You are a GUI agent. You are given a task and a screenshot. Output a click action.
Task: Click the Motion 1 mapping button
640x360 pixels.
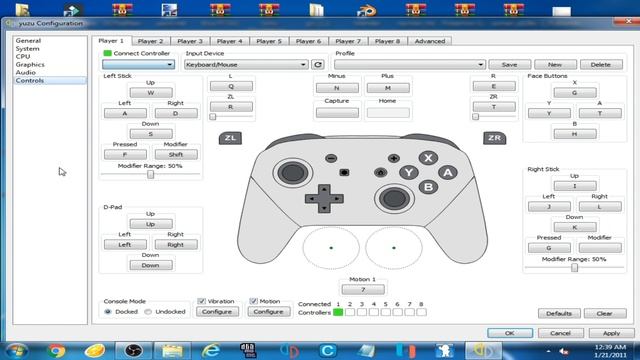pos(363,289)
